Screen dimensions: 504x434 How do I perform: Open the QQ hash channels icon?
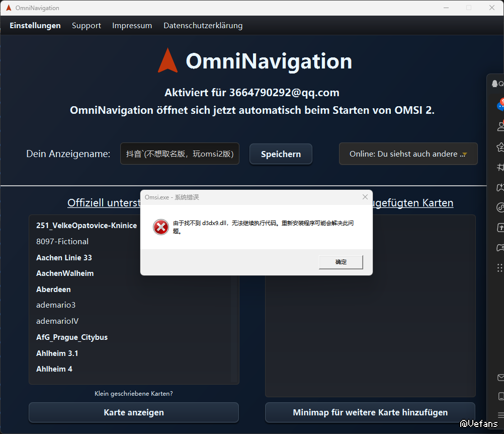pyautogui.click(x=500, y=167)
